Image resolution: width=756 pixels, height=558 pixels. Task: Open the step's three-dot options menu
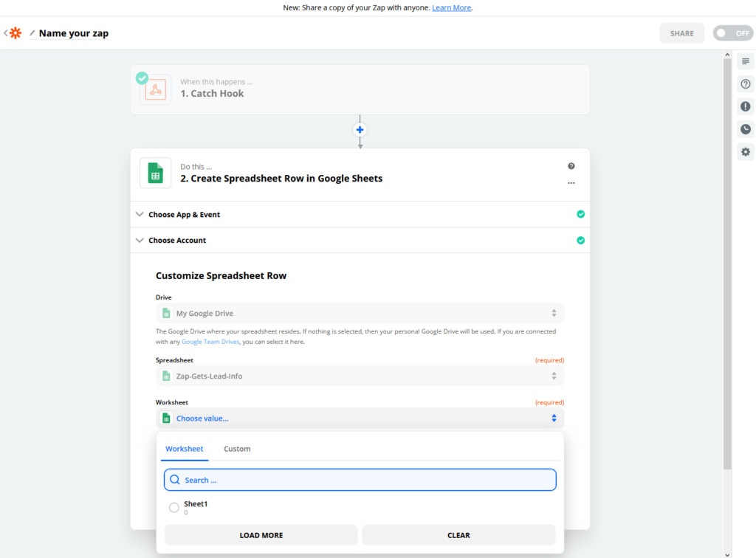[571, 183]
